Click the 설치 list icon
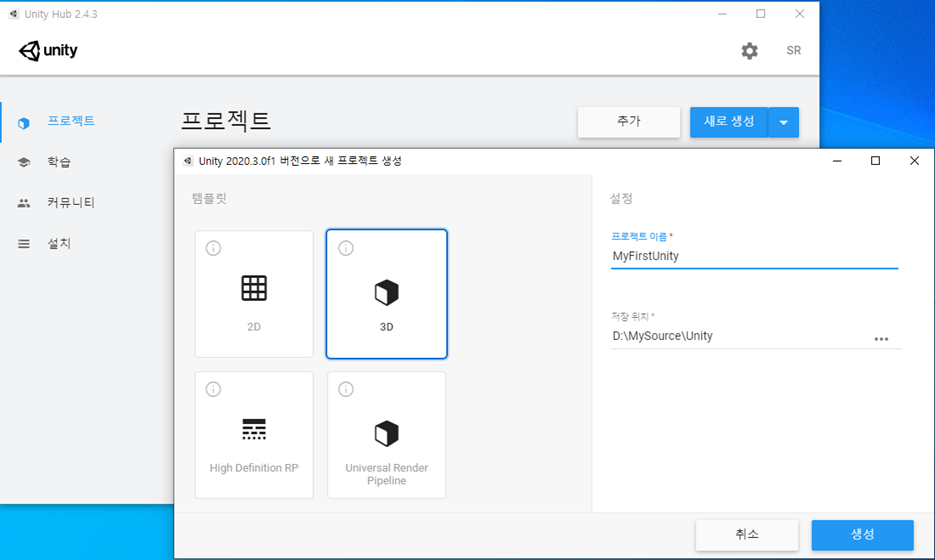Viewport: 935px width, 560px height. coord(24,243)
